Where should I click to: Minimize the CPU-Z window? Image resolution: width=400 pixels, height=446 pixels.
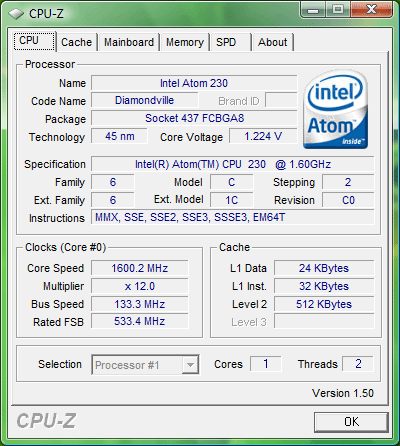(x=312, y=9)
